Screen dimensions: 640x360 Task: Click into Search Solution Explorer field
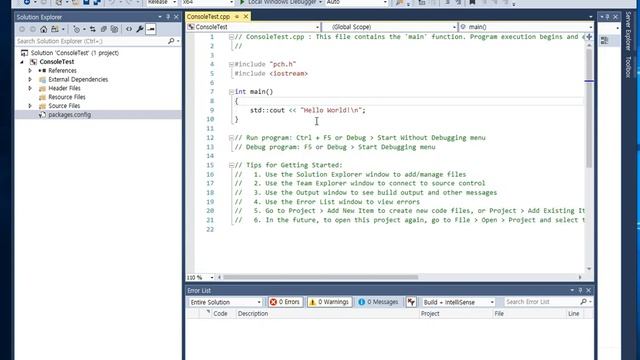coord(91,41)
